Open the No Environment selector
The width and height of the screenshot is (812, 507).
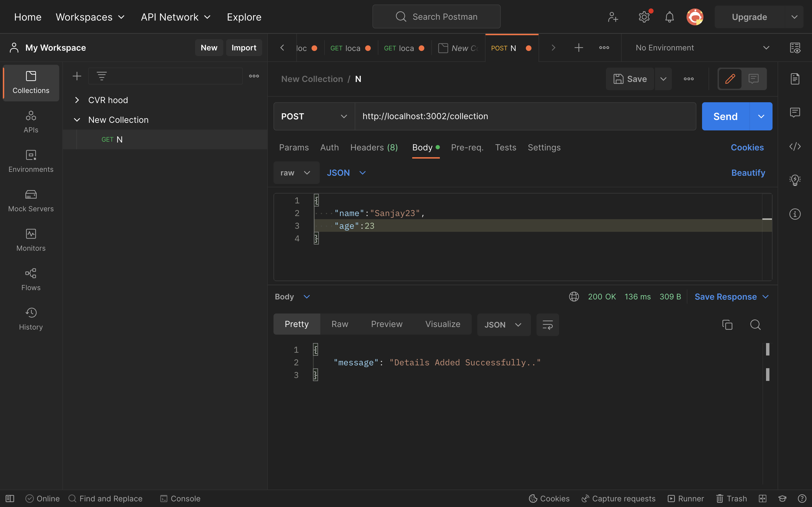tap(698, 48)
